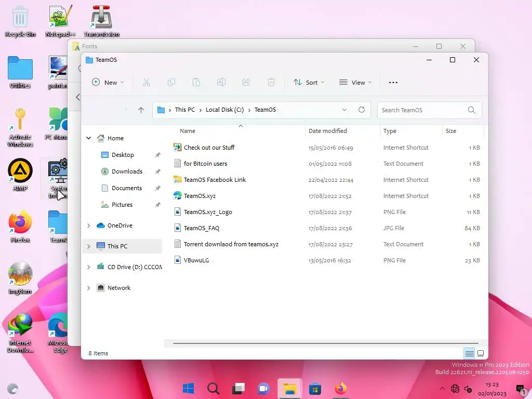The height and width of the screenshot is (399, 532).
Task: Expand the This PC tree node
Action: pyautogui.click(x=88, y=246)
